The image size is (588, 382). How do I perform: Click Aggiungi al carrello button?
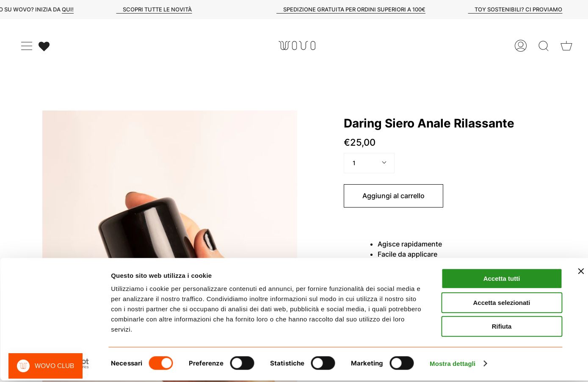tap(393, 196)
